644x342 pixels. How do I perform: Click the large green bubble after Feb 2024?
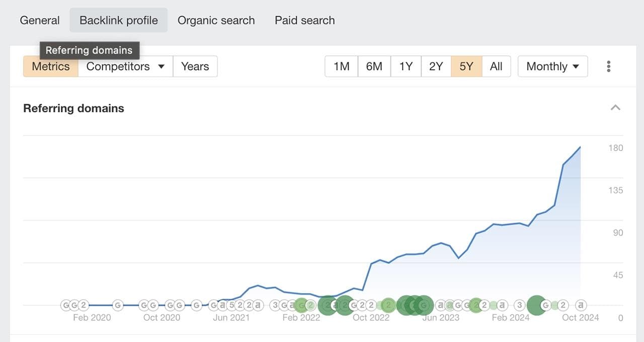point(536,305)
